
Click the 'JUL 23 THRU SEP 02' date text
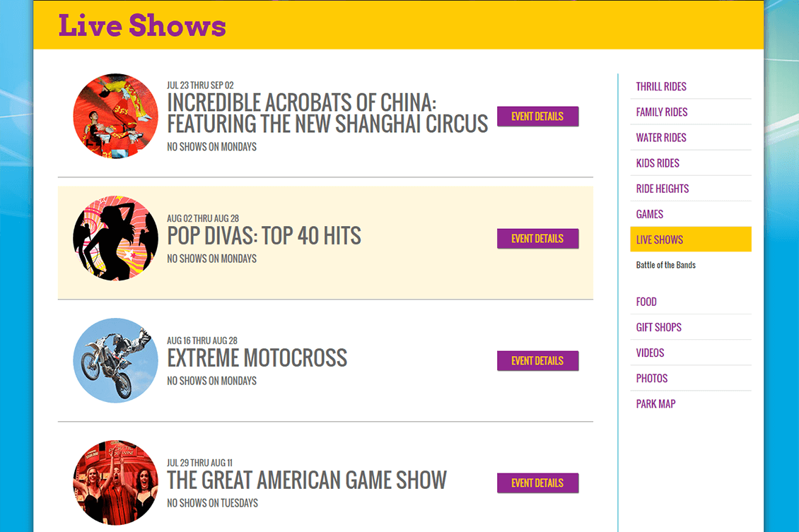coord(200,85)
